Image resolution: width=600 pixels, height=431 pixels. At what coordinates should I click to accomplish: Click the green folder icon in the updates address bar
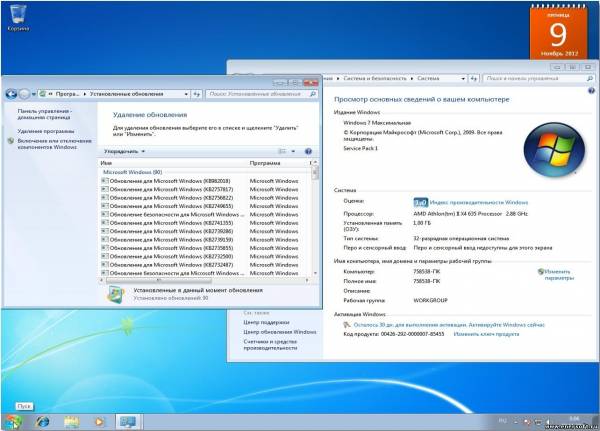(x=42, y=94)
